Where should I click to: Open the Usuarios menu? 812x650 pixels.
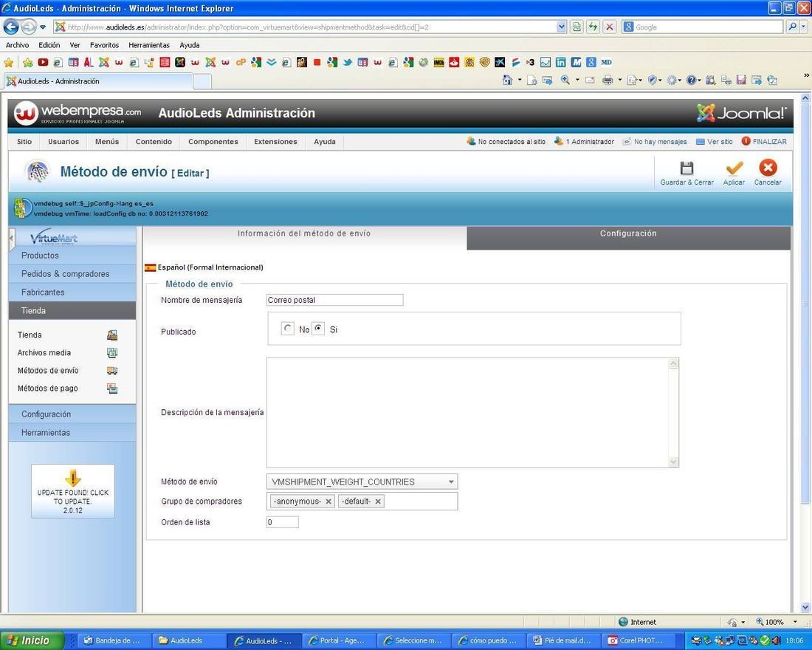(63, 142)
